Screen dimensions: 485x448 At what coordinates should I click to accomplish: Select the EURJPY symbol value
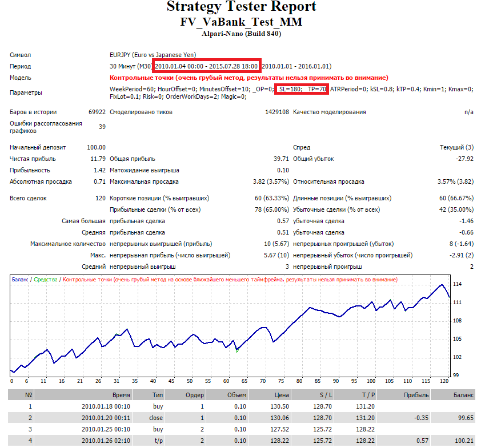153,55
